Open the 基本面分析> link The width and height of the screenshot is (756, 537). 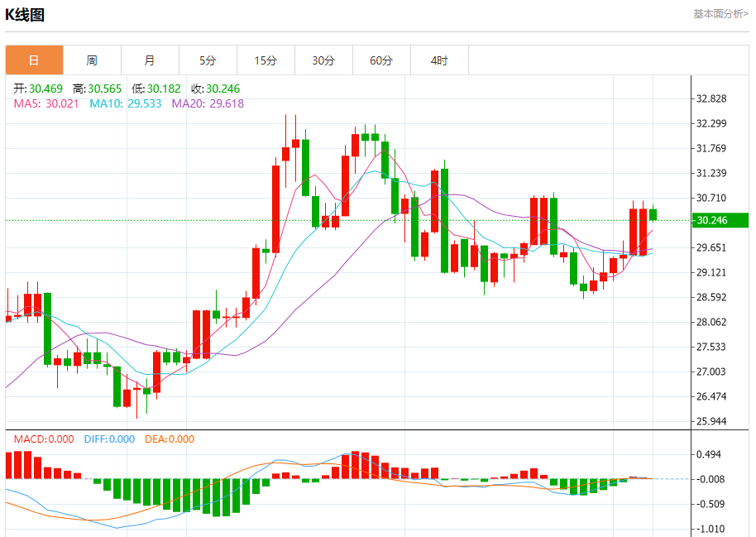coord(720,14)
